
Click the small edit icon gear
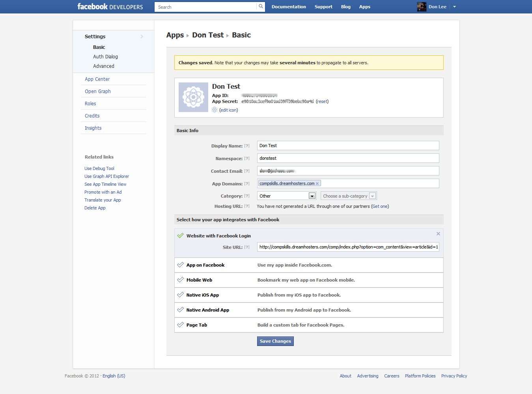pos(215,110)
